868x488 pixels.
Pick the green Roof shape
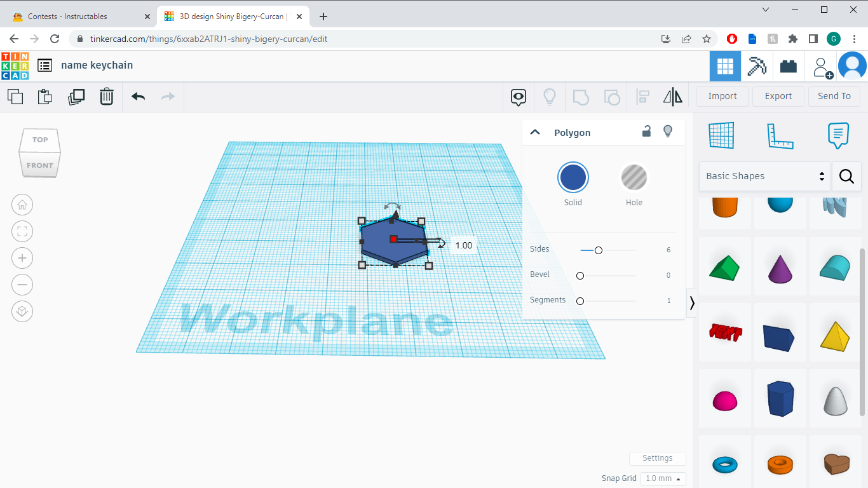click(x=725, y=268)
